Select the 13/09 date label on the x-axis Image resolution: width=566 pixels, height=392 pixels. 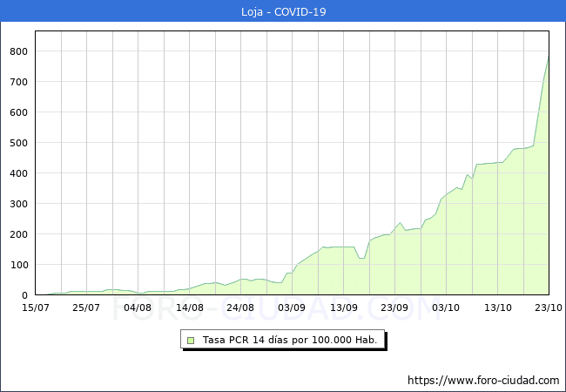click(343, 308)
